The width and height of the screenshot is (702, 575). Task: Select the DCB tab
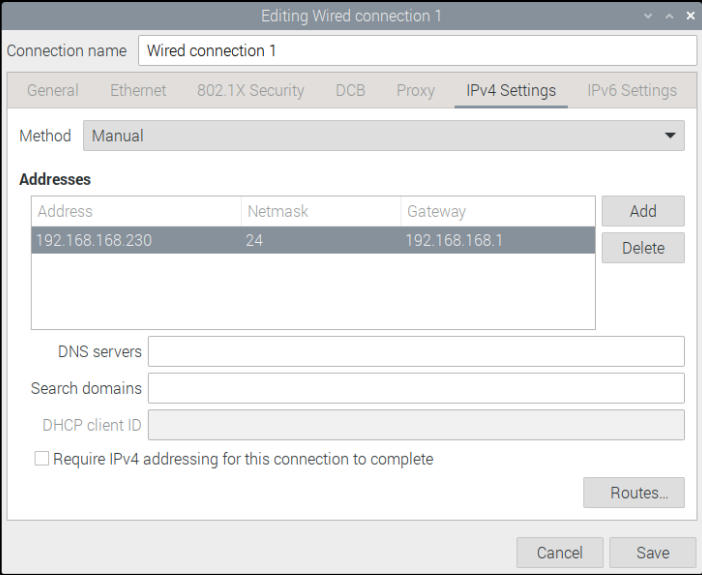click(350, 90)
